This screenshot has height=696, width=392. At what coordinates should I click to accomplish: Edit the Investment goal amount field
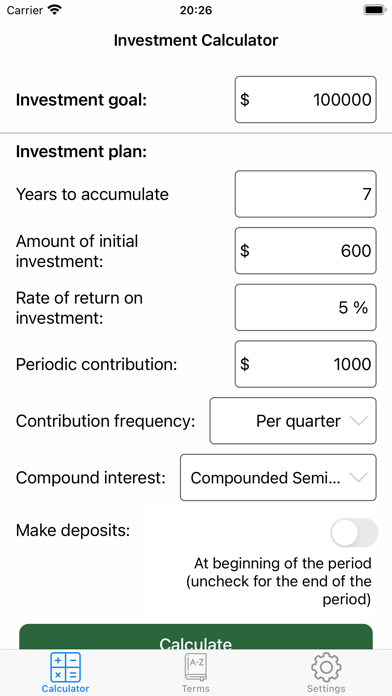(305, 99)
